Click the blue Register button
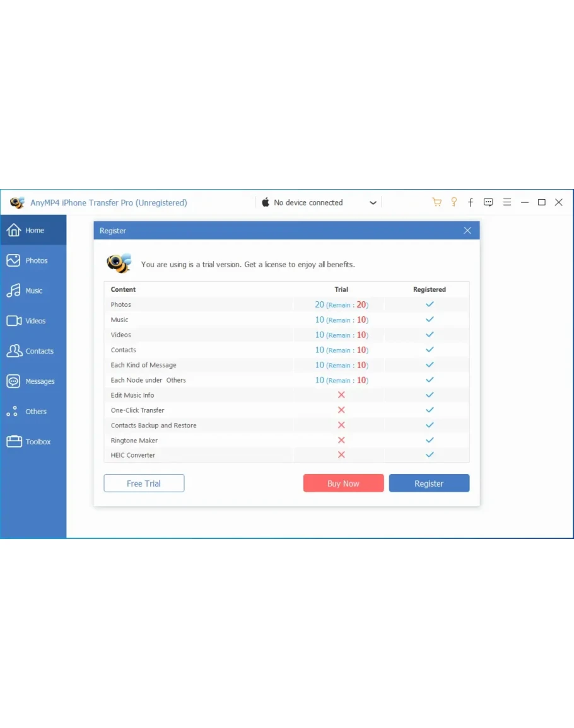The height and width of the screenshot is (728, 574). [x=429, y=483]
